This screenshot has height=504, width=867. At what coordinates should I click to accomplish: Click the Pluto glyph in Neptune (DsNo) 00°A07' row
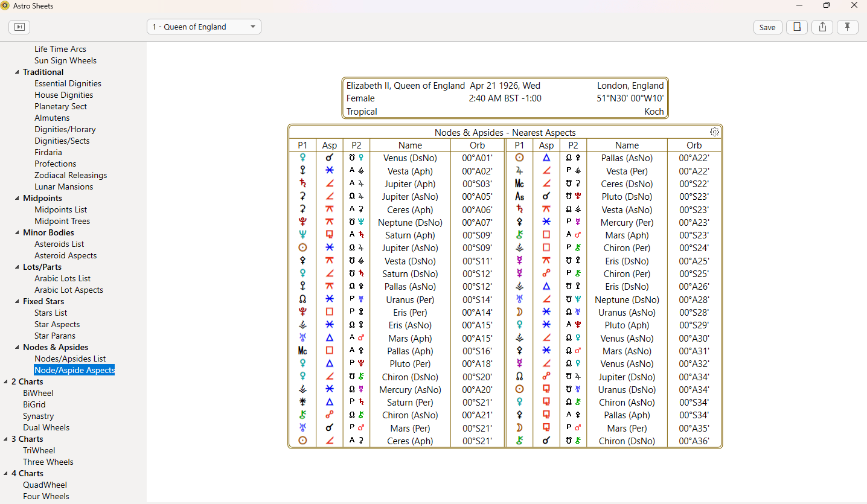(302, 222)
